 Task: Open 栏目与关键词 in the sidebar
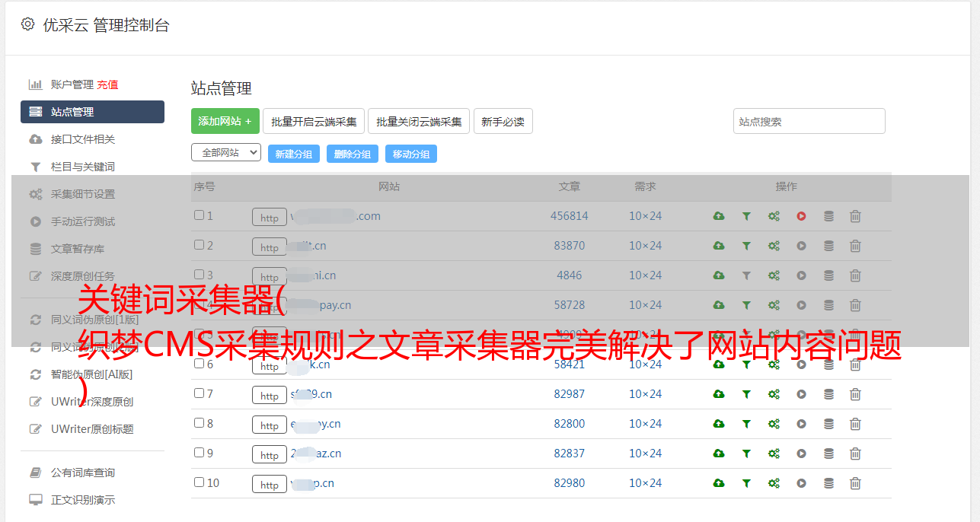point(83,167)
